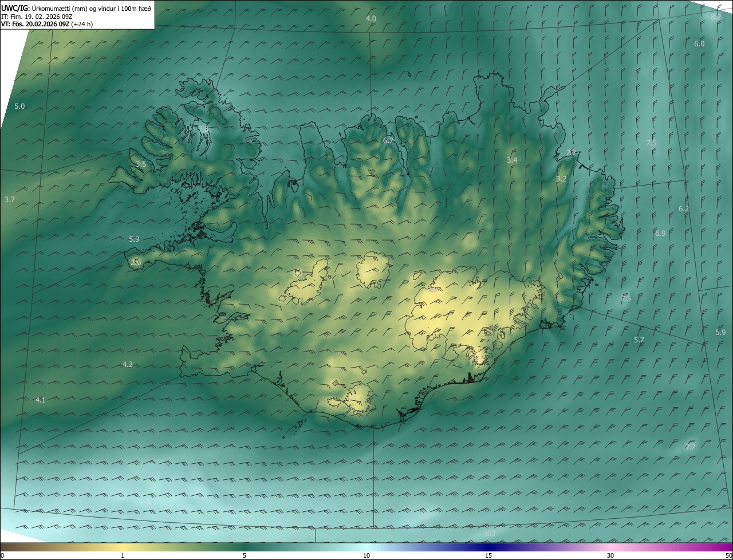Click the 5.7 value label

[x=639, y=340]
